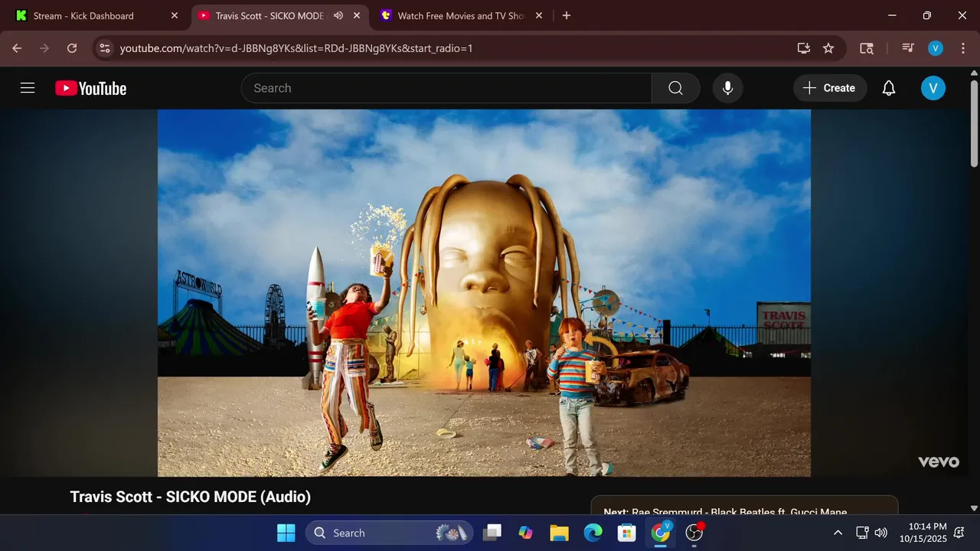
Task: Open the notification center icon in the taskbar
Action: point(959,533)
